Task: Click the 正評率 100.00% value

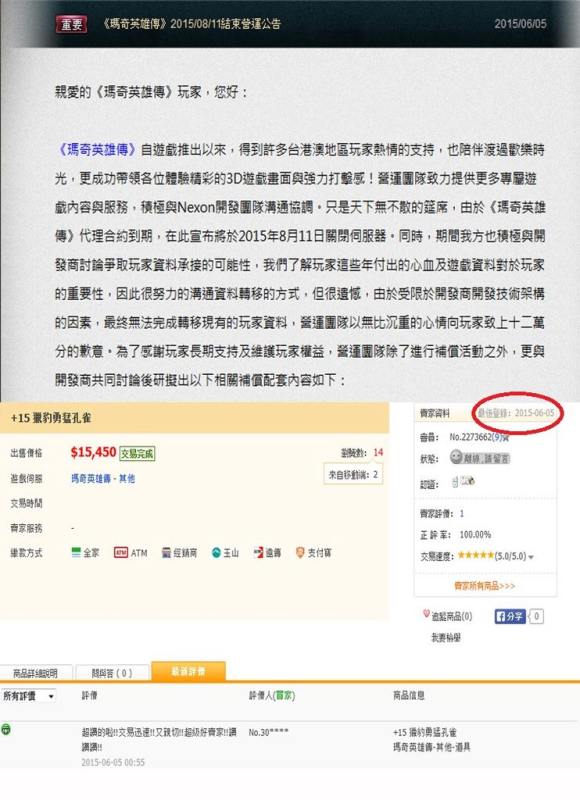Action: tap(475, 535)
